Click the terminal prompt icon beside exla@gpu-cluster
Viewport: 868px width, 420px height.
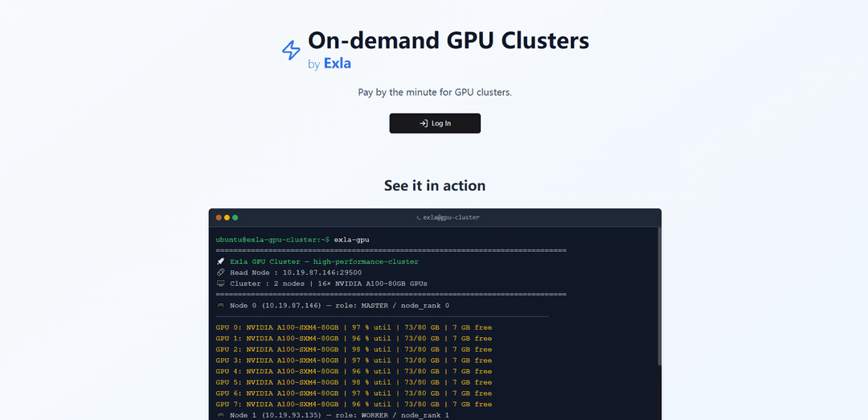(x=419, y=218)
